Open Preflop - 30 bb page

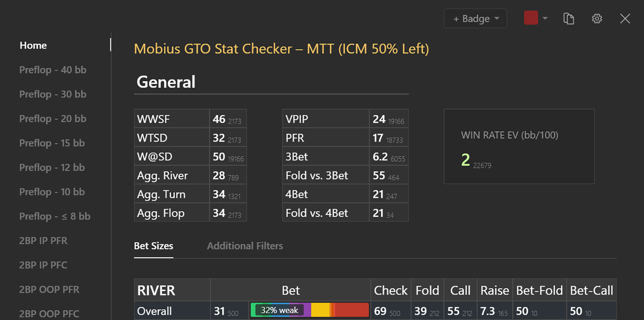point(53,94)
